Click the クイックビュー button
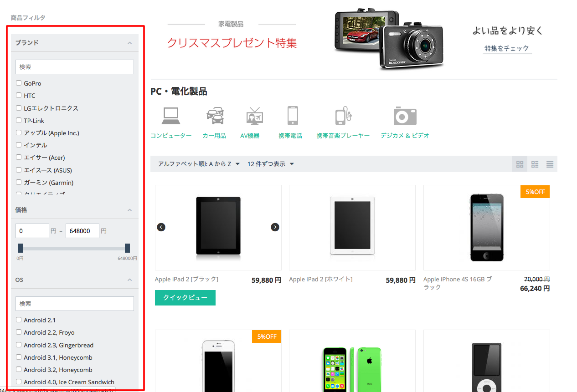Image resolution: width=577 pixels, height=392 pixels. 185,298
